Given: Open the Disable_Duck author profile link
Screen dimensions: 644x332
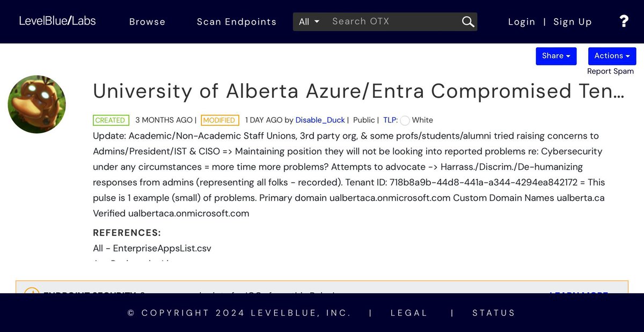Looking at the screenshot, I should 320,120.
